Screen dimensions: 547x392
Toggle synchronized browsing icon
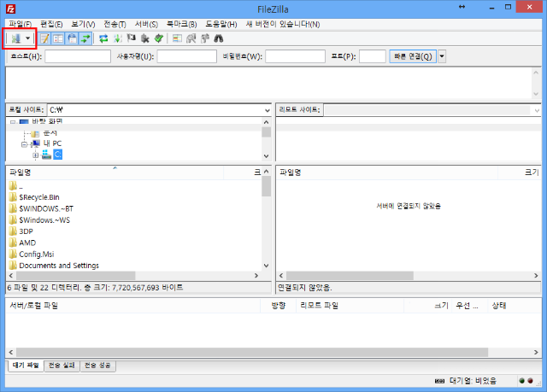pyautogui.click(x=205, y=38)
